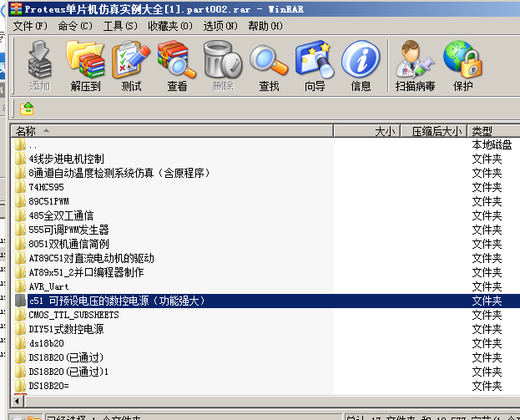520x420 pixels.
Task: Select the CMOS_TTL_SUBSHEETS folder
Action: [x=73, y=315]
